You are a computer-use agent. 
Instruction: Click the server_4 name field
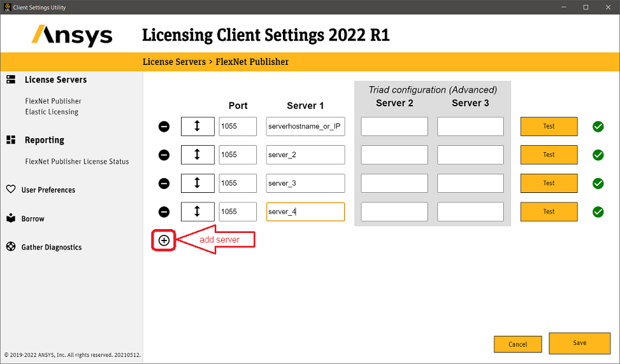tap(305, 212)
